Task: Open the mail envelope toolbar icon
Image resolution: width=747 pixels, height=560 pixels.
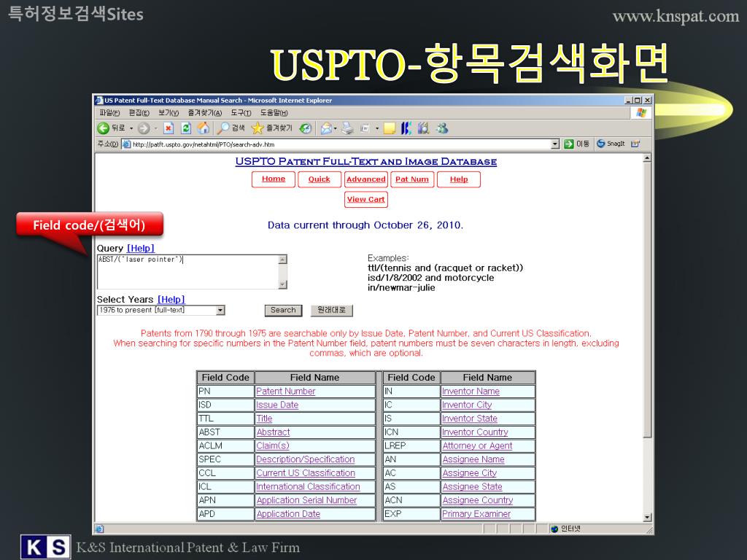Action: [326, 128]
